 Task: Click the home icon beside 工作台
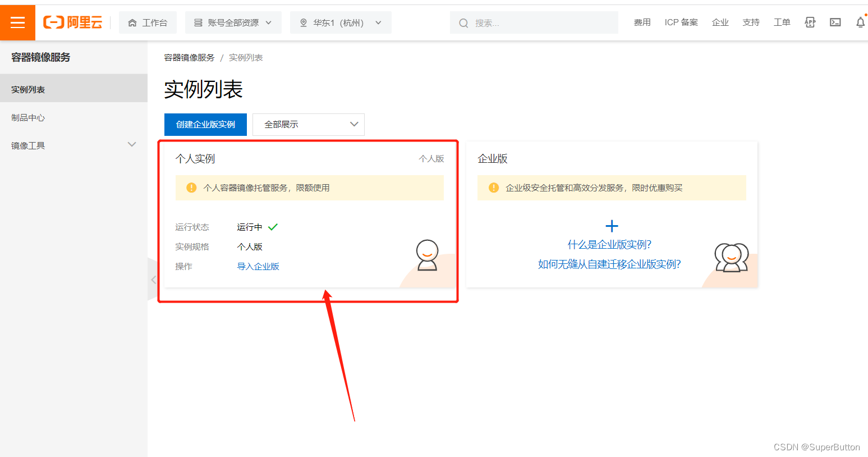click(132, 23)
